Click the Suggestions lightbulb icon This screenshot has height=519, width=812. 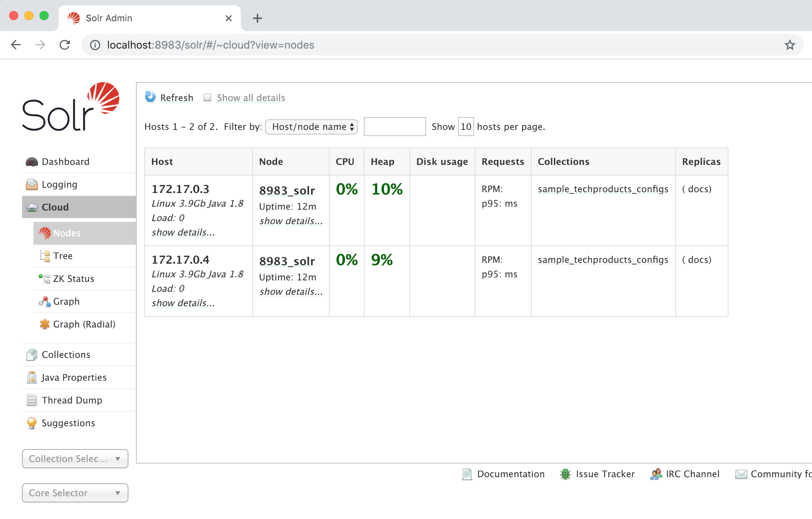click(x=32, y=423)
